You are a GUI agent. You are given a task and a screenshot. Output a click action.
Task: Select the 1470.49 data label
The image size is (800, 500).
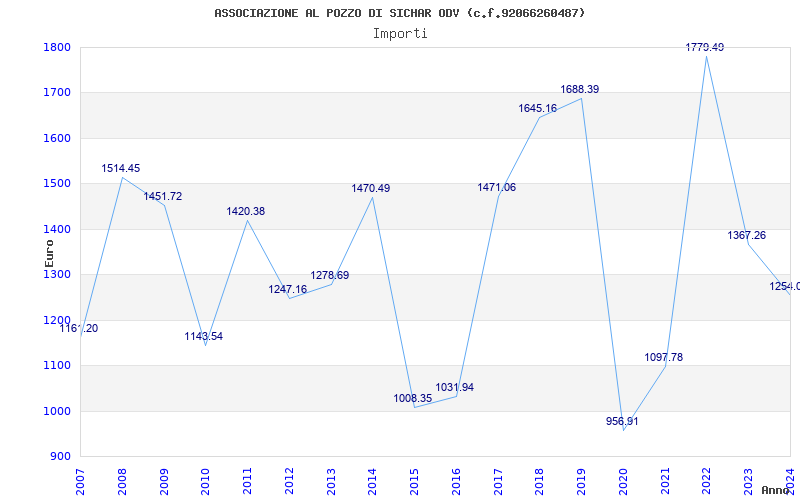(x=371, y=188)
